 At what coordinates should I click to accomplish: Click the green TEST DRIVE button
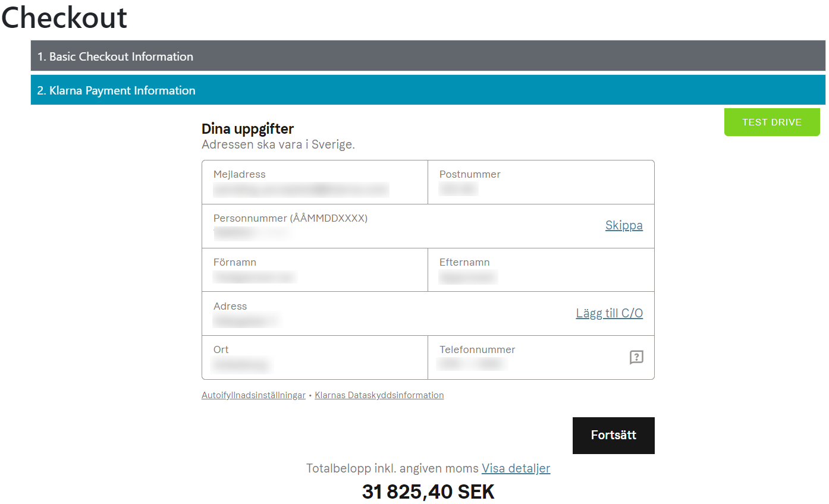point(772,122)
